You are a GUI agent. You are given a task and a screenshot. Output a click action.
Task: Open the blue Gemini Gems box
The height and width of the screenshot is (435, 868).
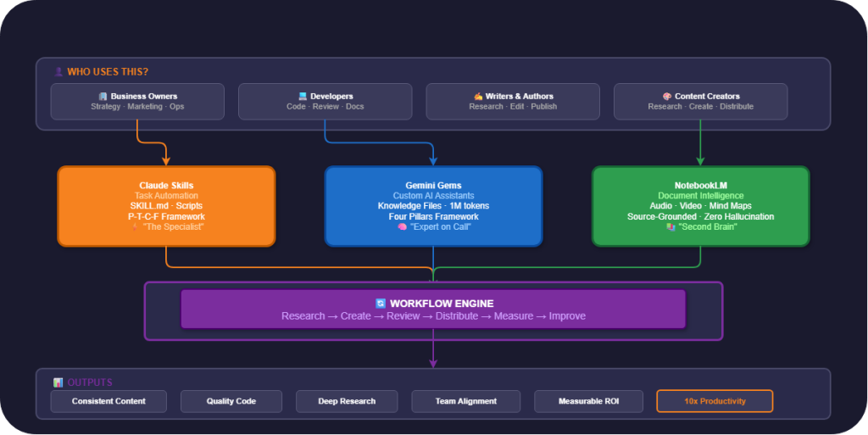tap(433, 206)
